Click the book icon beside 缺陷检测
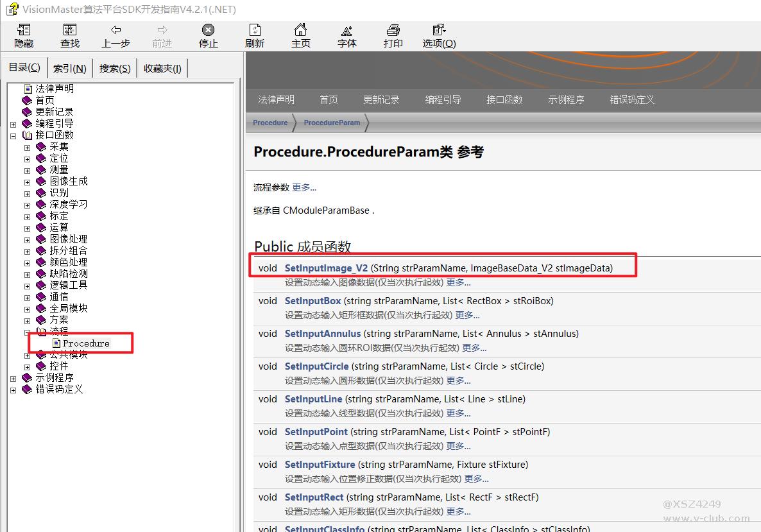 click(x=41, y=274)
